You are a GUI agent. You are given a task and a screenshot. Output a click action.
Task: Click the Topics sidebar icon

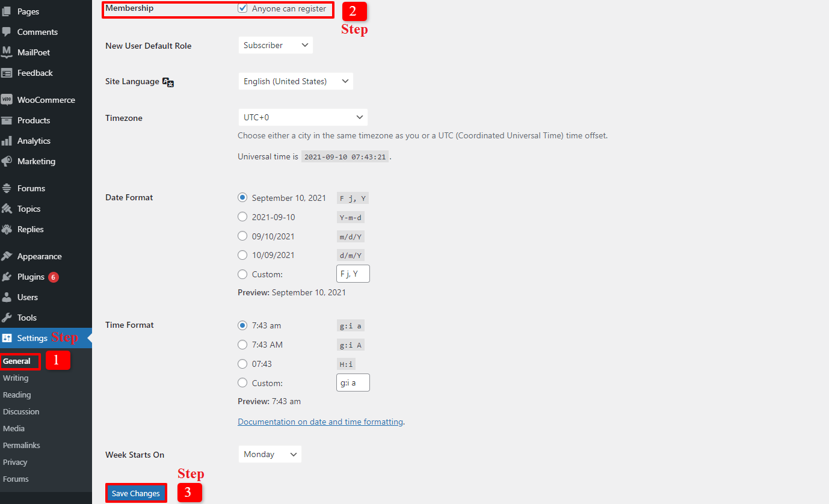click(7, 209)
